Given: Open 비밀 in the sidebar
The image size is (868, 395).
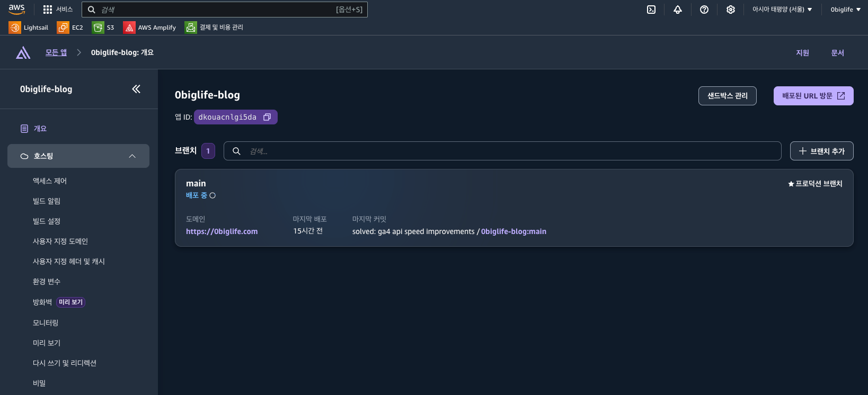Looking at the screenshot, I should (39, 383).
